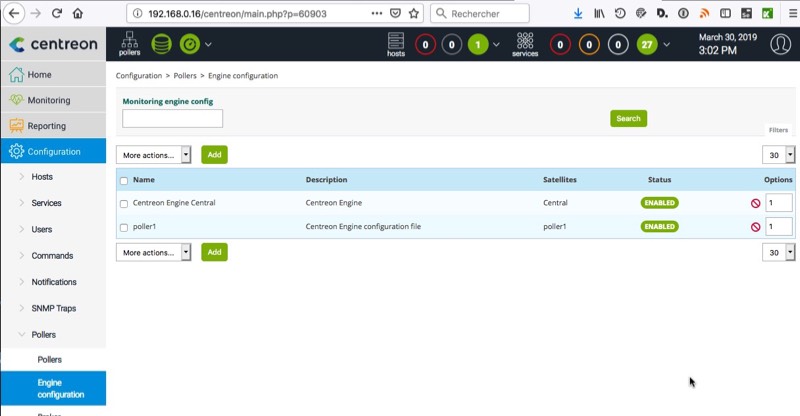The height and width of the screenshot is (416, 800).
Task: Open the hosts status icon
Action: (x=396, y=43)
